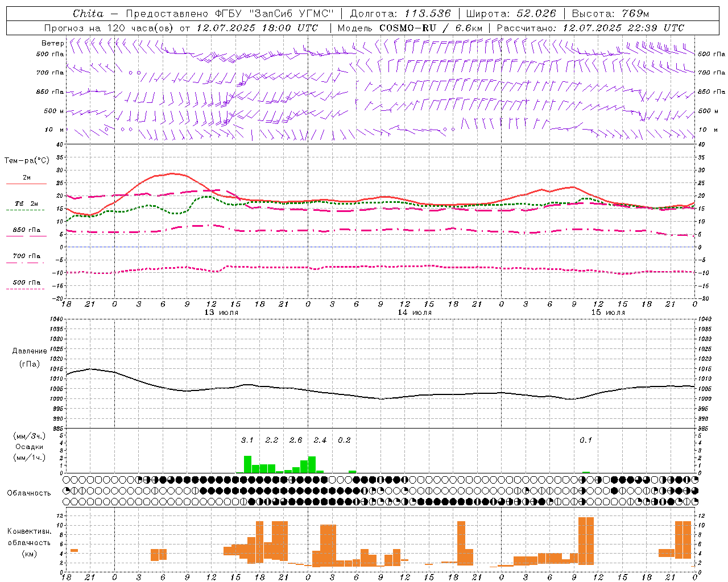Image resolution: width=728 pixels, height=582 pixels.
Task: Click the "Ветер" wind panel label
Action: pos(52,43)
